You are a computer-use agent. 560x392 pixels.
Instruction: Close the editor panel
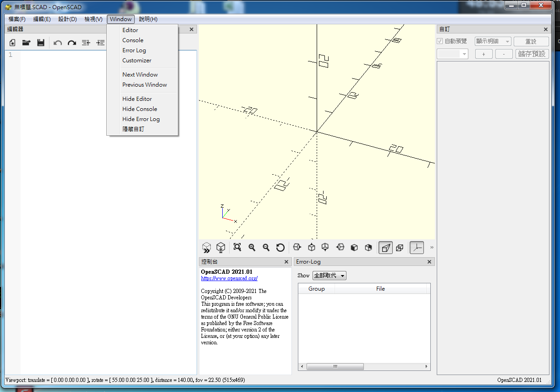[192, 29]
